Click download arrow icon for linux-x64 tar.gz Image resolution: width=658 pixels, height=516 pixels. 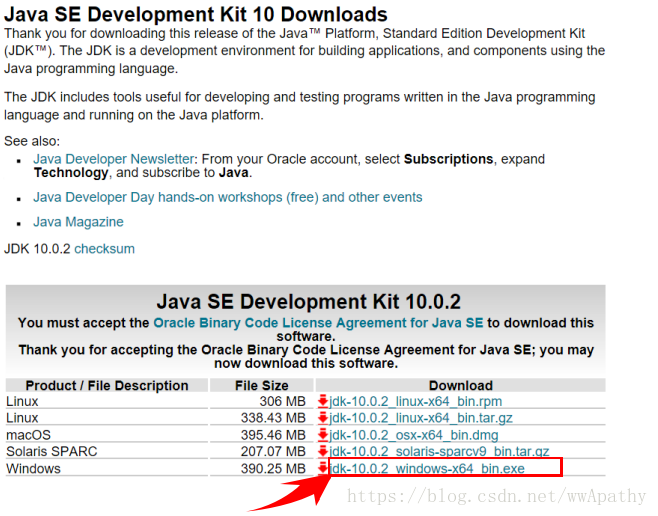[323, 417]
